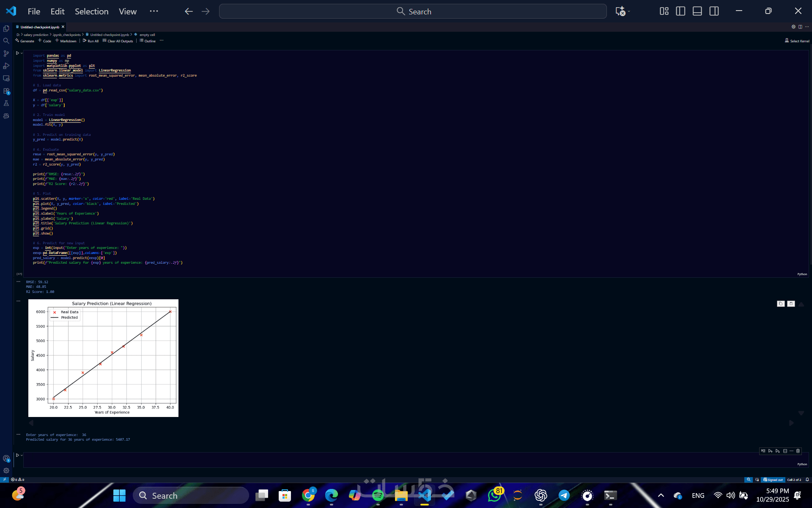Image resolution: width=812 pixels, height=508 pixels.
Task: Select the Untitled-checkpoint.ipynb tab
Action: point(40,27)
